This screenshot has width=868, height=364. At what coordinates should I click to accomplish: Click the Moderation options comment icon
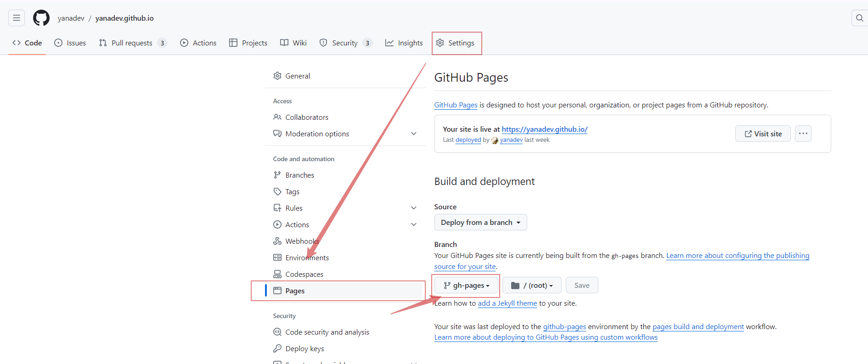[277, 134]
